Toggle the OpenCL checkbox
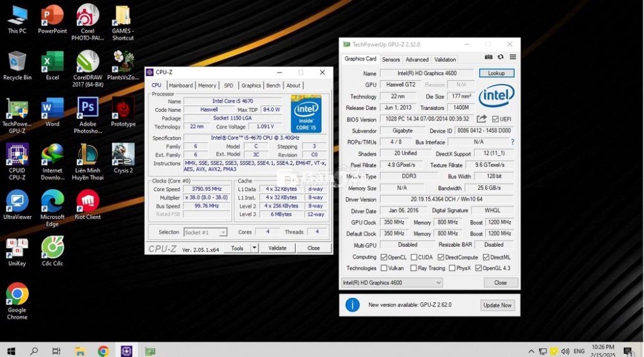The height and width of the screenshot is (357, 644). pyautogui.click(x=384, y=257)
